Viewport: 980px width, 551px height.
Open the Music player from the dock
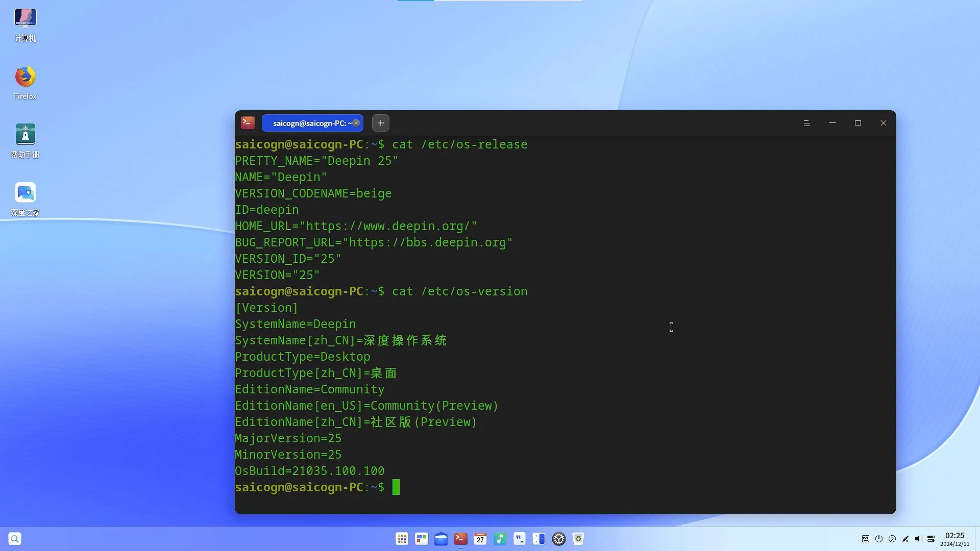click(x=500, y=538)
